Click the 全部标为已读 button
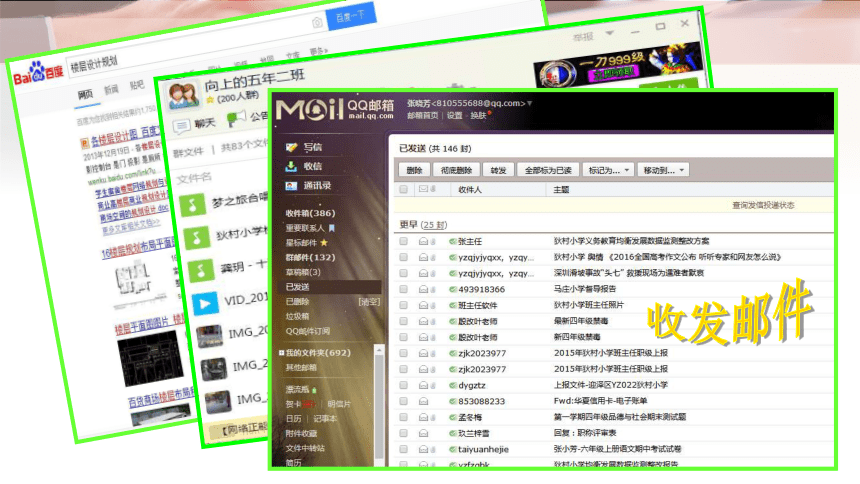Viewport: 860px width, 484px height. 548,170
